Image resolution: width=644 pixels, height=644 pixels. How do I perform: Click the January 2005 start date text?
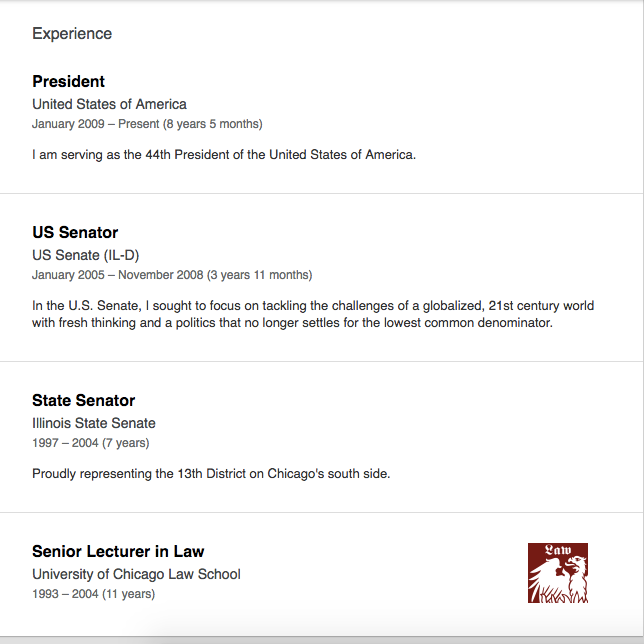tap(68, 275)
